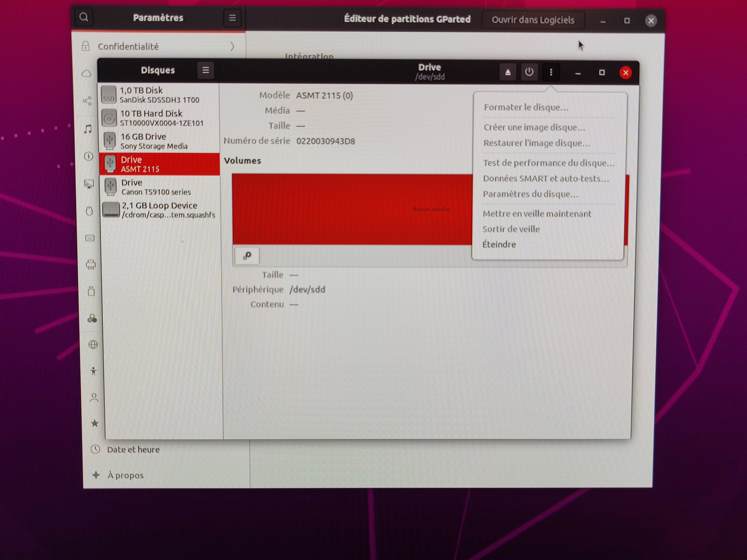Click the three-dot drive options button
The image size is (747, 560).
click(551, 72)
